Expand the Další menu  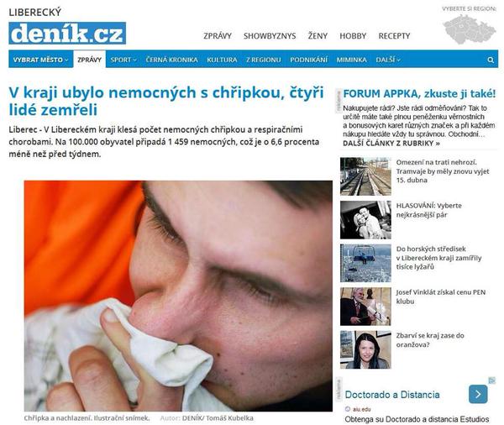(x=388, y=60)
